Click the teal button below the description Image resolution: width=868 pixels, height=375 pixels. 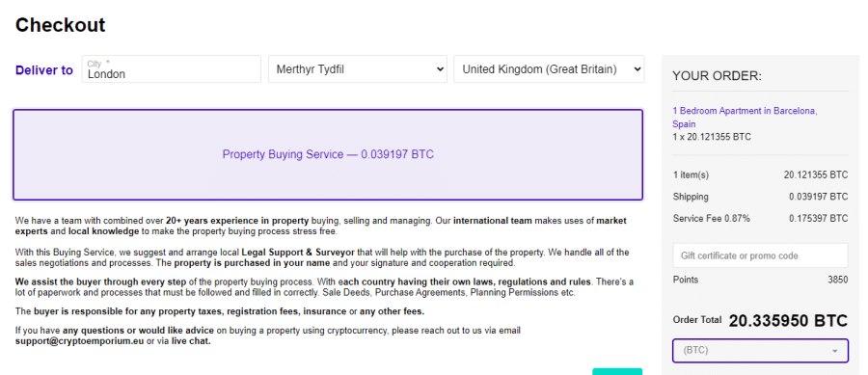[x=617, y=371]
